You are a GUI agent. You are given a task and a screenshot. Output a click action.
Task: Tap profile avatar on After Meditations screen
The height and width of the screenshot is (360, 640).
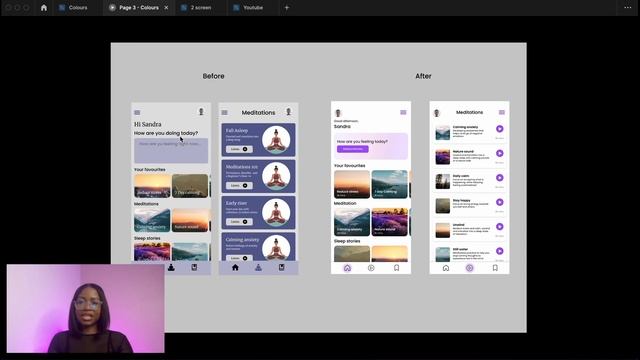(x=437, y=113)
